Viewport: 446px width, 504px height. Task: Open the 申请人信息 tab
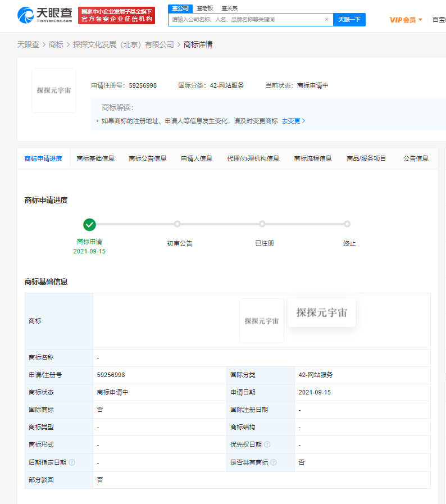(x=197, y=158)
